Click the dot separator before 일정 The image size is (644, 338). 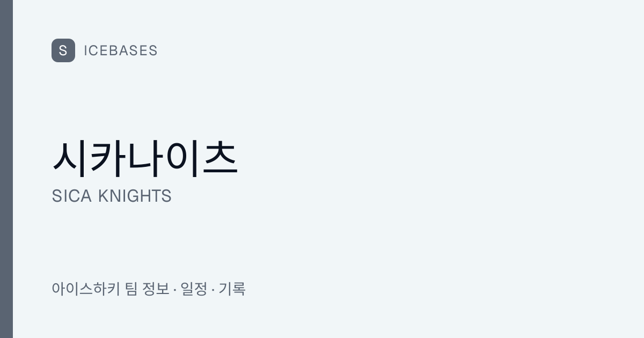click(x=175, y=289)
